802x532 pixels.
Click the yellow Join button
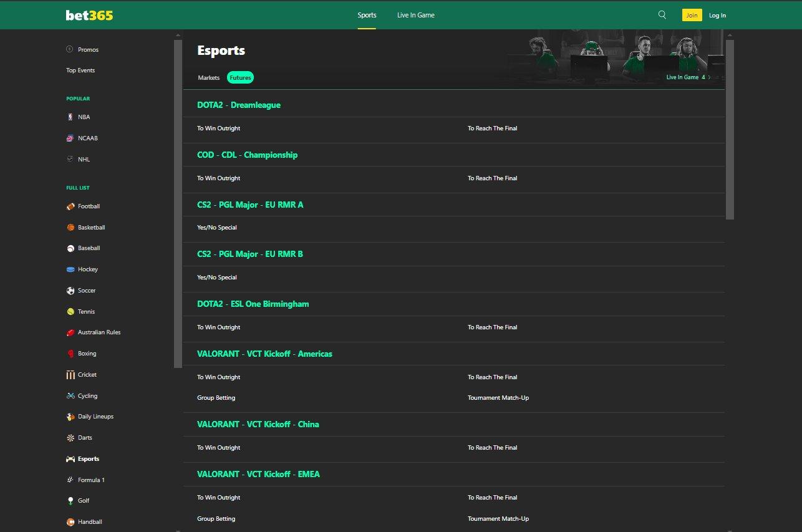pos(692,15)
